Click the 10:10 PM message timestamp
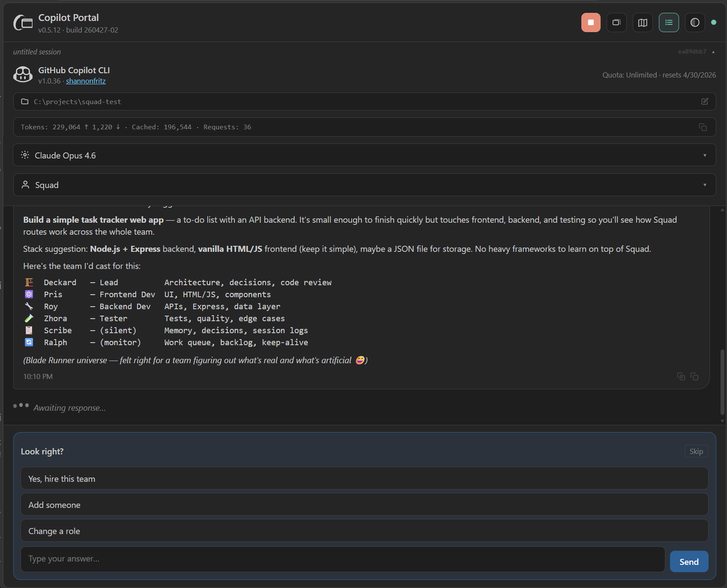727x588 pixels. 38,377
